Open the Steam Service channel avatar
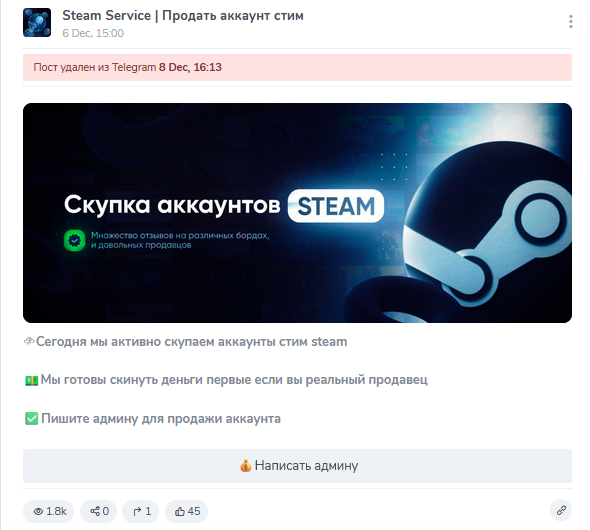Image resolution: width=590 pixels, height=530 pixels. coord(37,23)
